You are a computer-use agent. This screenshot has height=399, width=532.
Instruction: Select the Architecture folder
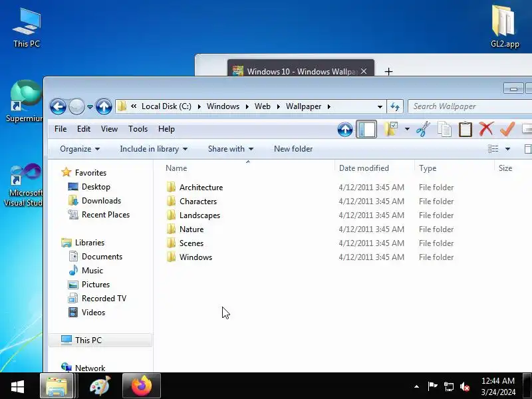coord(201,188)
